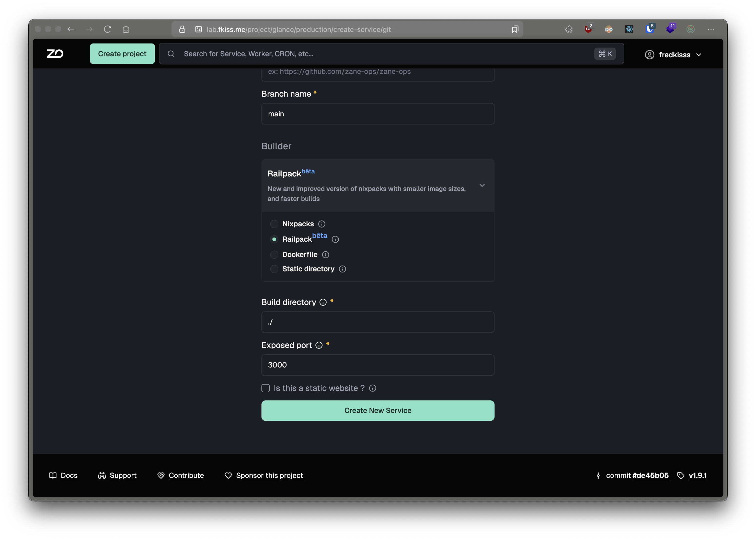This screenshot has width=756, height=539.
Task: Click the browser address bar URL
Action: coord(299,30)
